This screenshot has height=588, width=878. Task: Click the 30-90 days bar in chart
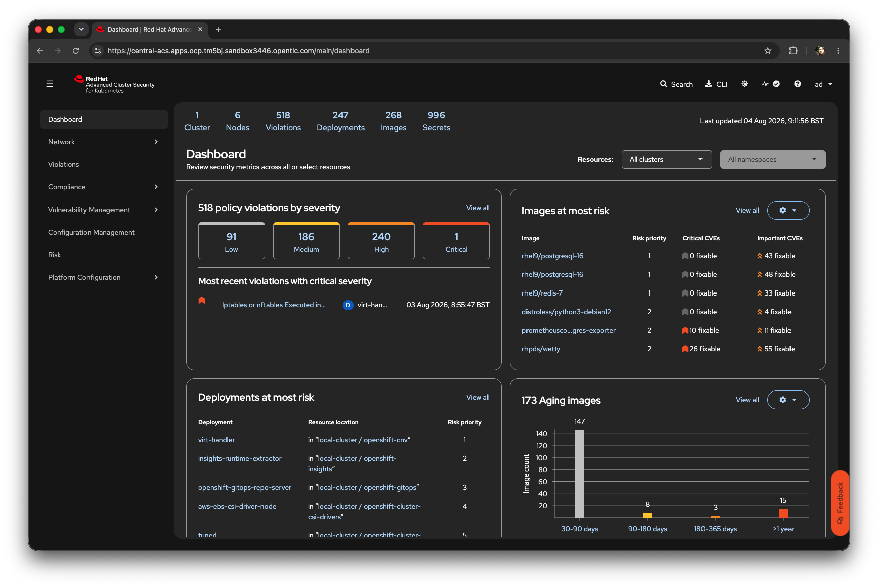coord(580,473)
